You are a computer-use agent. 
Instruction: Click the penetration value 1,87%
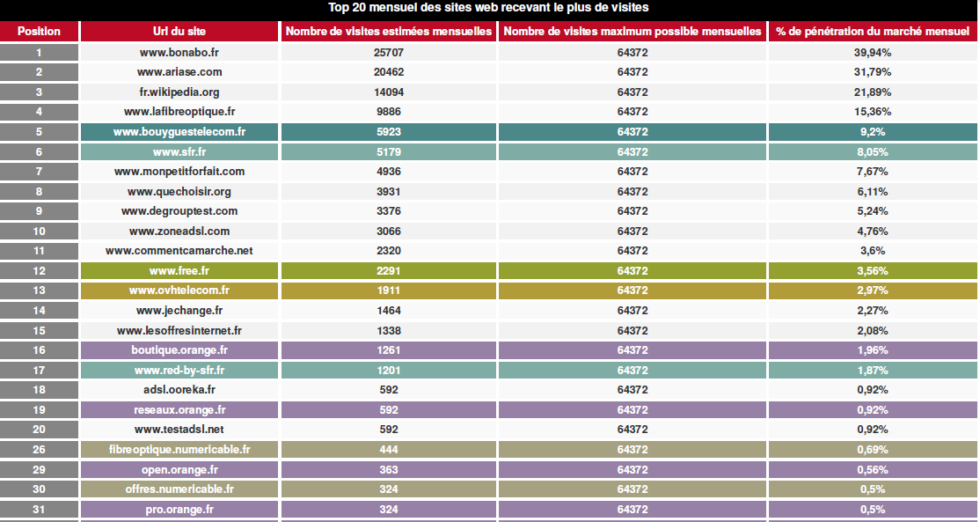point(873,370)
